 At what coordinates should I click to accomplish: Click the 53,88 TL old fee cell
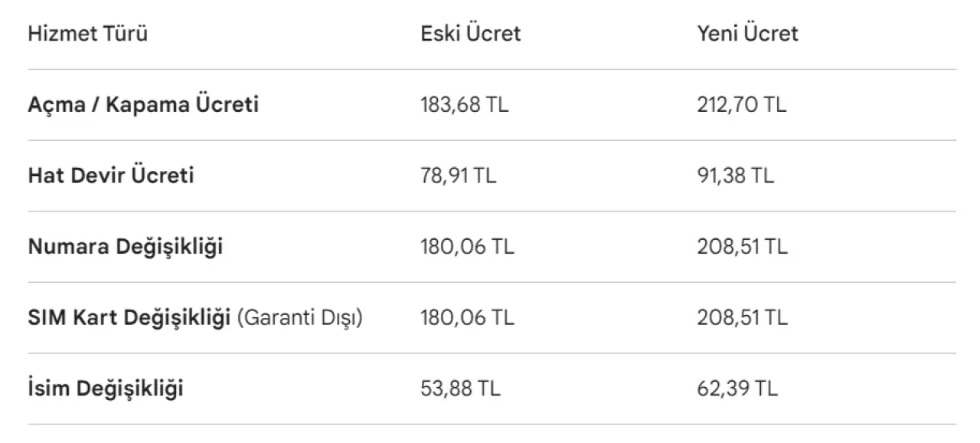coord(460,389)
